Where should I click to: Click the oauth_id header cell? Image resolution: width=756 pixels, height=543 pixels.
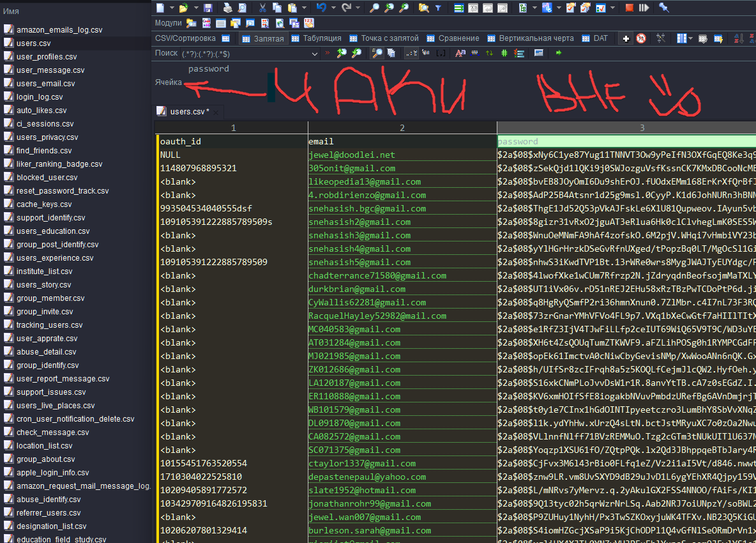click(233, 141)
